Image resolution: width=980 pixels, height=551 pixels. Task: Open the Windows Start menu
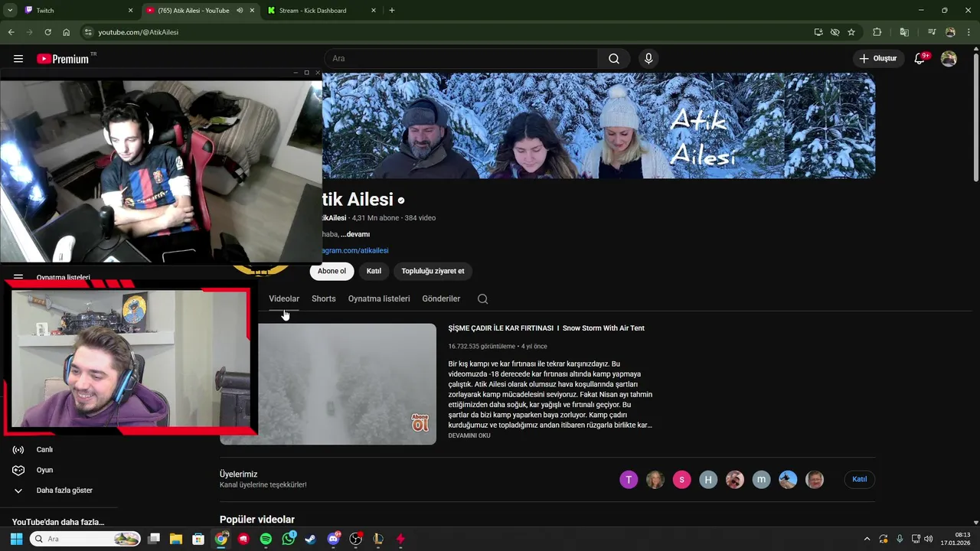click(16, 539)
